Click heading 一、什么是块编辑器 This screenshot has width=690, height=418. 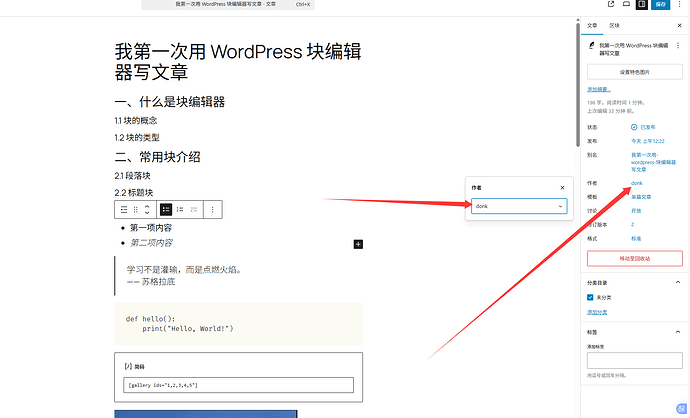coord(170,102)
